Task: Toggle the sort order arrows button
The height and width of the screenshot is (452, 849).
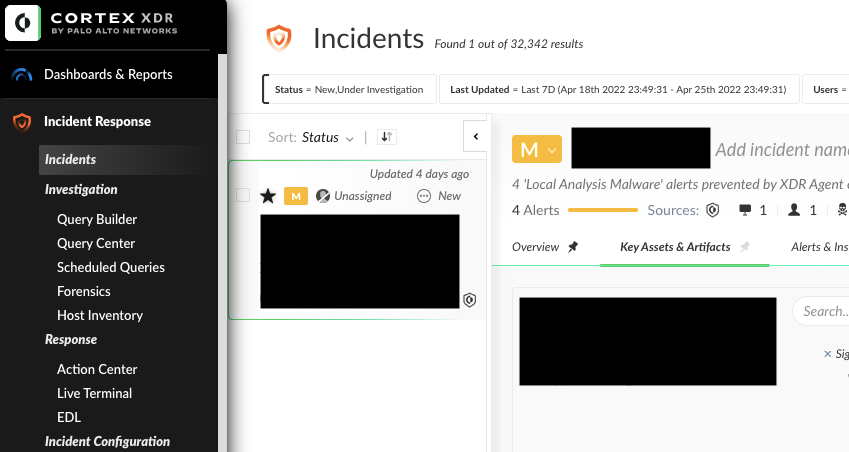Action: 387,137
